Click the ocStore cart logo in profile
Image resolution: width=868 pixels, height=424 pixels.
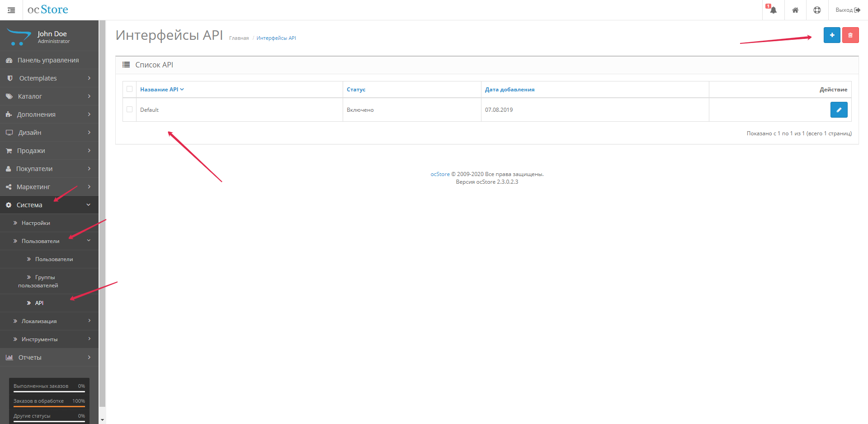[x=19, y=37]
